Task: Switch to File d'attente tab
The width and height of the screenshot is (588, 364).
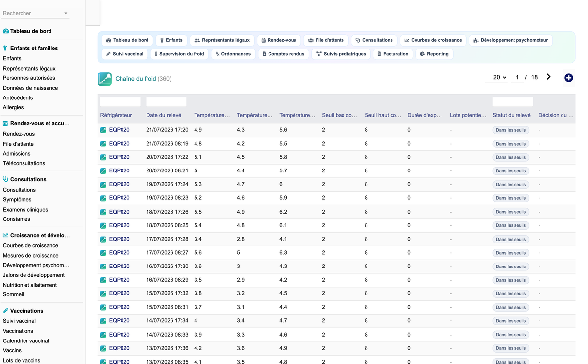Action: 326,40
